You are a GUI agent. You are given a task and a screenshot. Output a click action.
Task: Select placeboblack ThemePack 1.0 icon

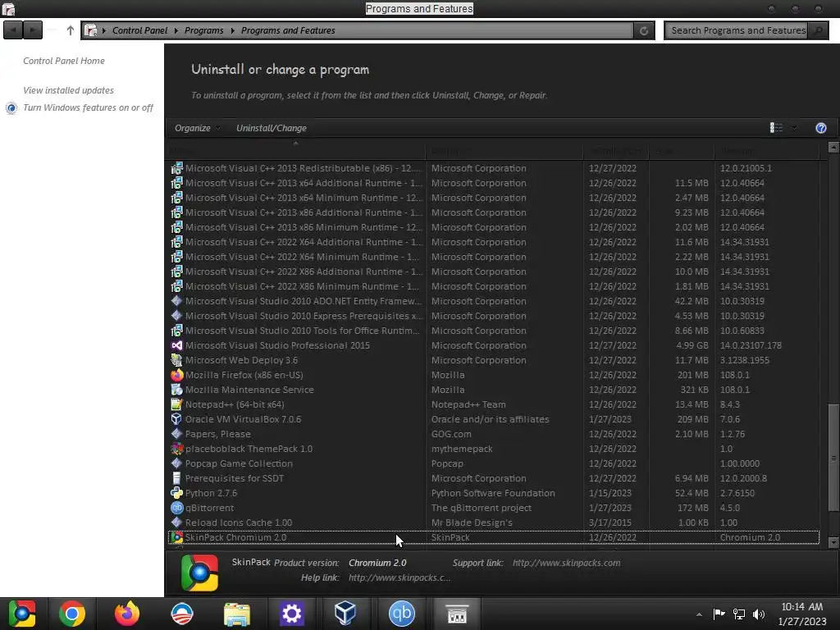[177, 449]
